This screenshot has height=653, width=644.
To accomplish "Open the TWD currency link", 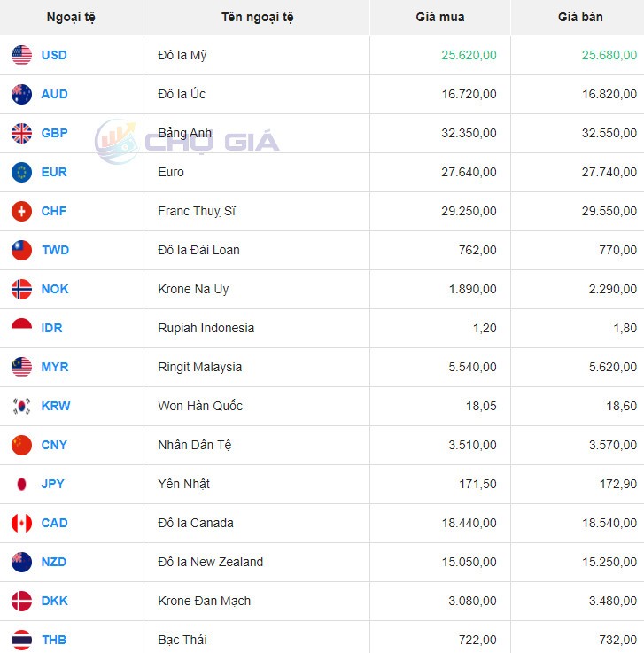I will [x=55, y=250].
